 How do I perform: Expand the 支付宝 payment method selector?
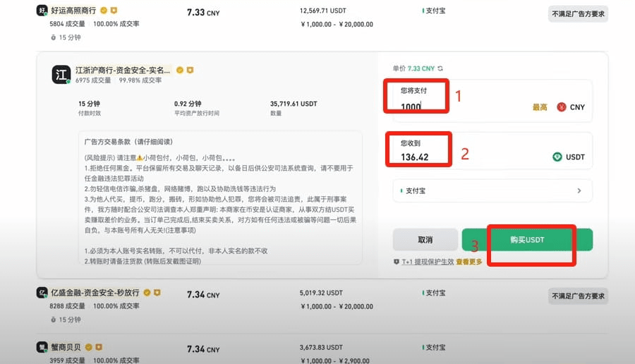[x=492, y=190]
